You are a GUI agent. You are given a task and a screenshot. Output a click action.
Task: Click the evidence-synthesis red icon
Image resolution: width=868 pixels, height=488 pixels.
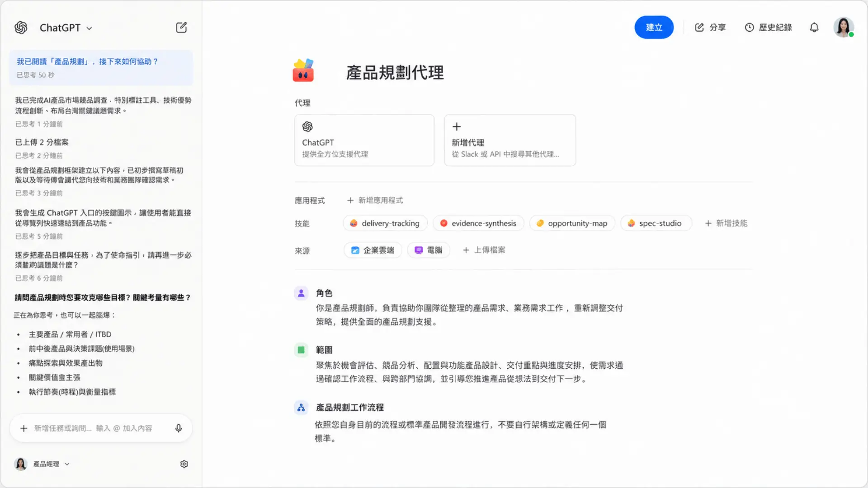(443, 223)
